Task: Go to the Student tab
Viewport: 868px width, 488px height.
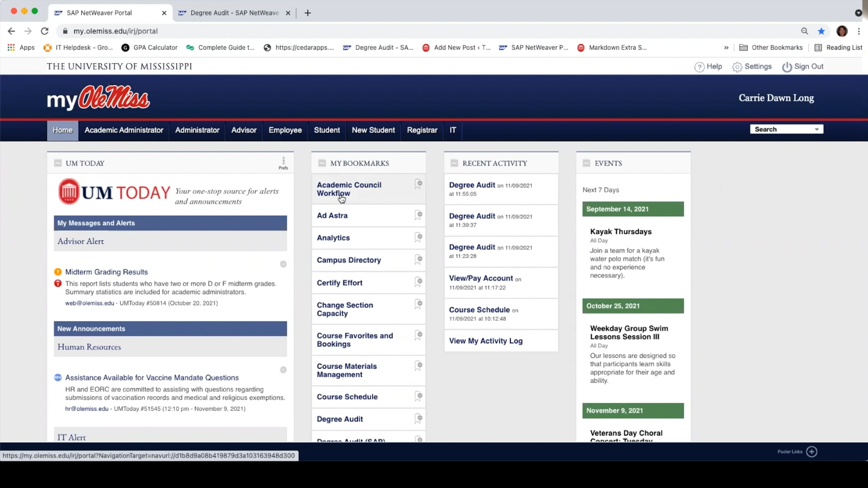Action: pyautogui.click(x=327, y=130)
